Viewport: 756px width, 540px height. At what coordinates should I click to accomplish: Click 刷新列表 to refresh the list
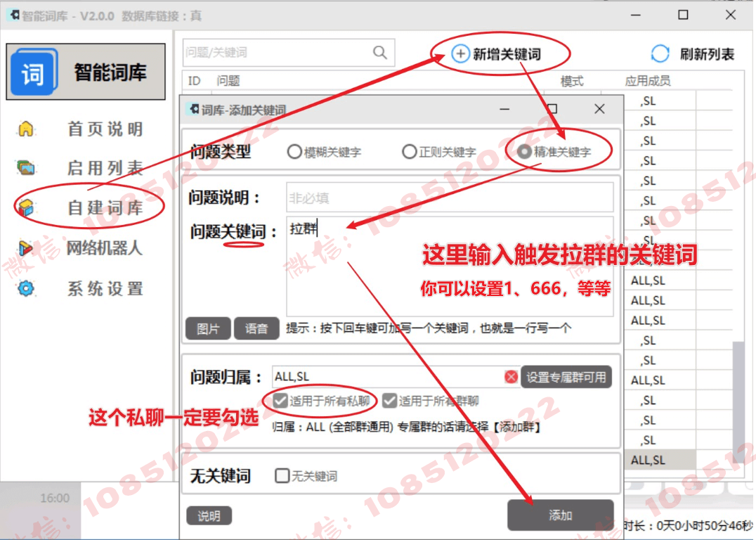tap(693, 53)
